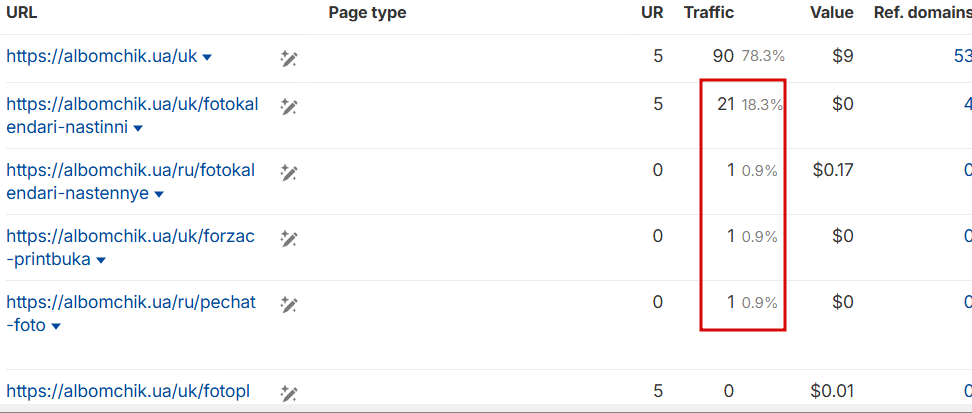Image resolution: width=972 pixels, height=413 pixels.
Task: Click magic wand icon beside fotokalendari-nastinni URL
Action: 289,106
